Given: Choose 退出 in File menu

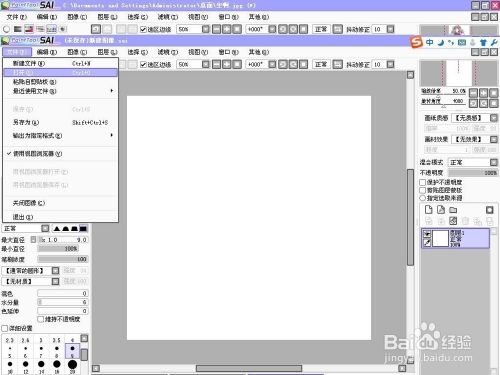Looking at the screenshot, I should [60, 217].
